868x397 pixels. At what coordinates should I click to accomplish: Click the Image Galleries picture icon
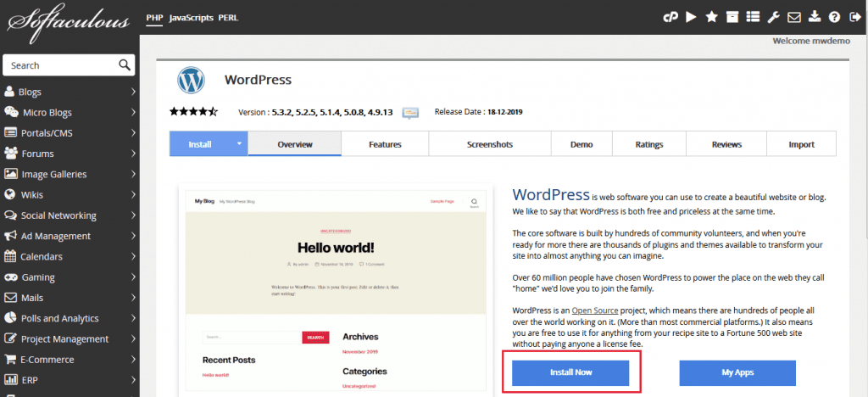click(x=10, y=174)
